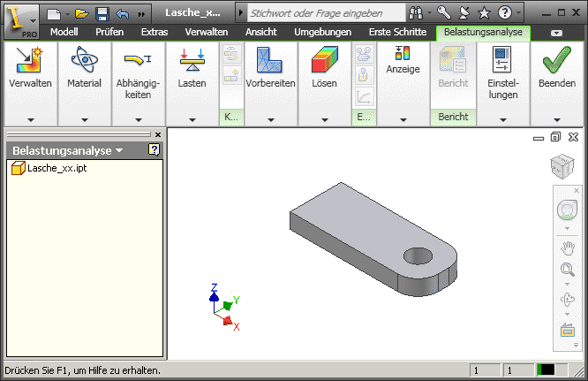
Task: Click the search field Stichwort oder Frage eingeben
Action: point(321,13)
